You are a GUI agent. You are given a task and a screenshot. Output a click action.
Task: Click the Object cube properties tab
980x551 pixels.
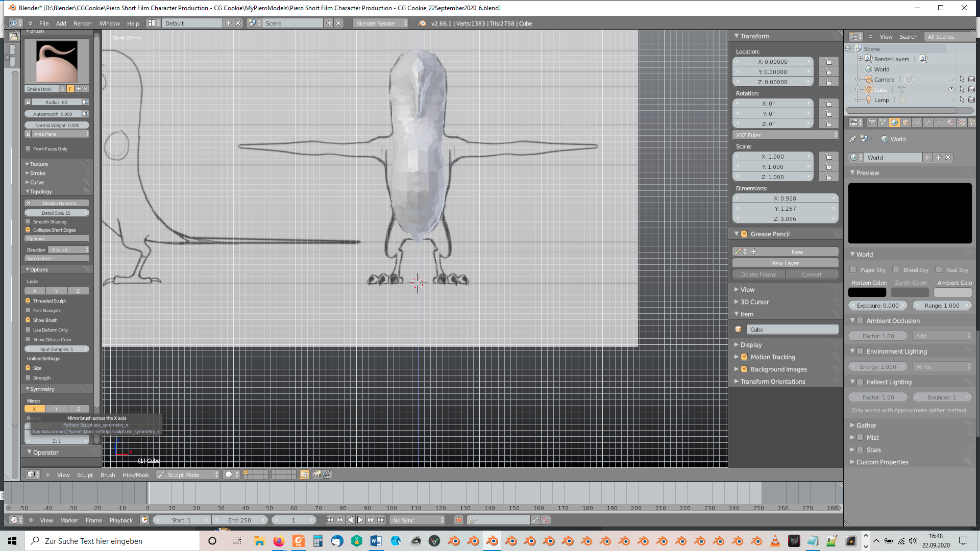point(905,123)
